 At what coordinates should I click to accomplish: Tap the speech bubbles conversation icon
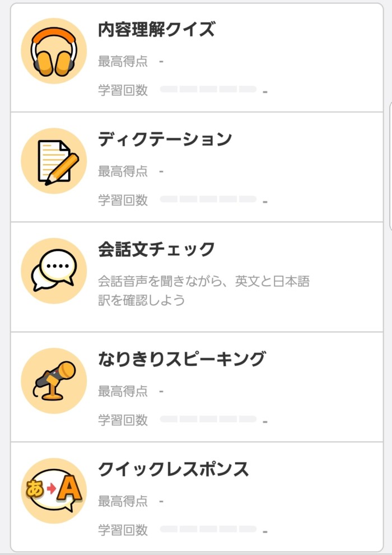pyautogui.click(x=54, y=270)
